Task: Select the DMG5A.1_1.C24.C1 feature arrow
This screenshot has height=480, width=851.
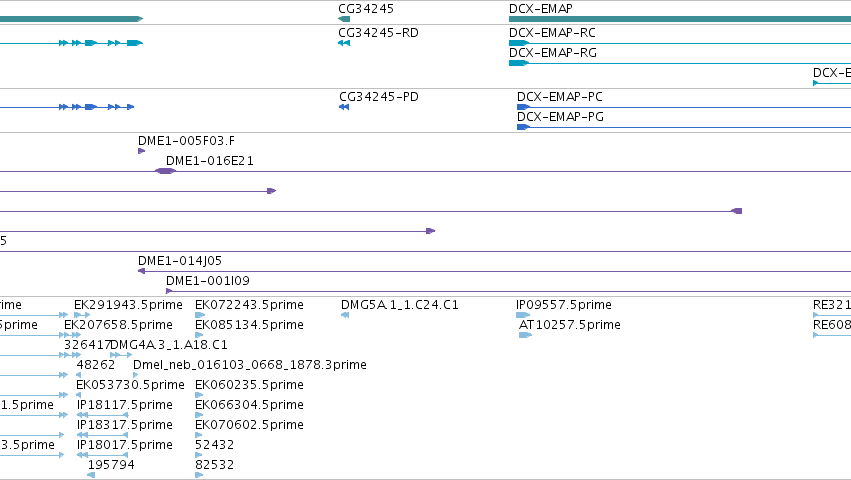Action: (x=345, y=315)
